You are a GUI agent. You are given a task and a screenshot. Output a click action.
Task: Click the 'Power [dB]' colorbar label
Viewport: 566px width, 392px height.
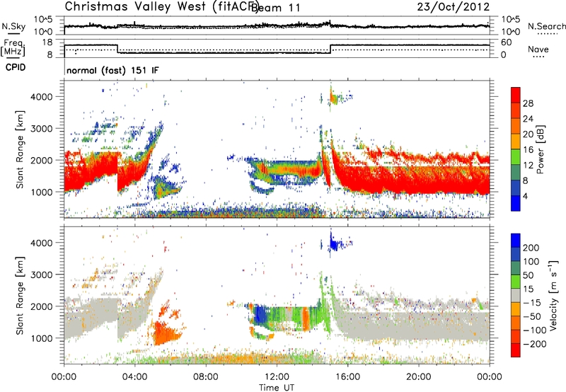click(540, 149)
